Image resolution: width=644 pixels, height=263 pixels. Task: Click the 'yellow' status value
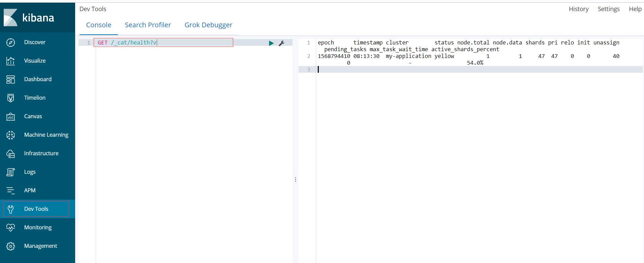444,56
